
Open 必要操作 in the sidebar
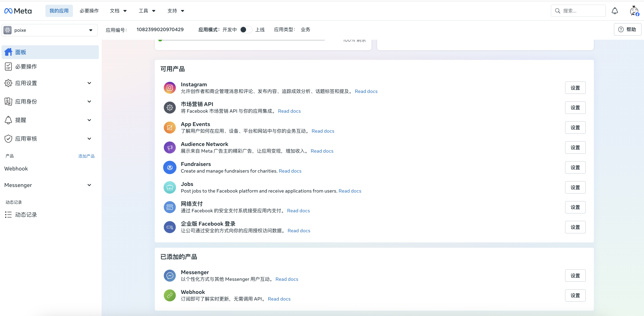50,66
